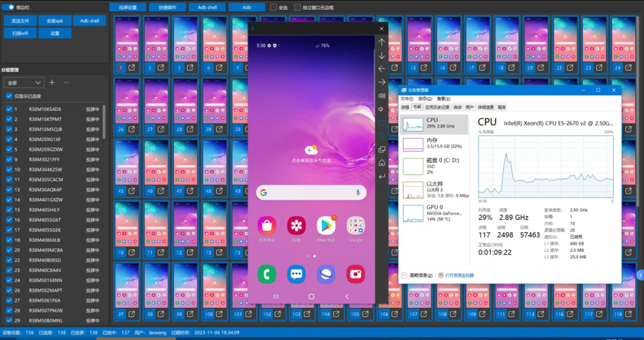Open device 2 in a pop-out window
Image resolution: width=644 pixels, height=340 pixels.
(161, 68)
